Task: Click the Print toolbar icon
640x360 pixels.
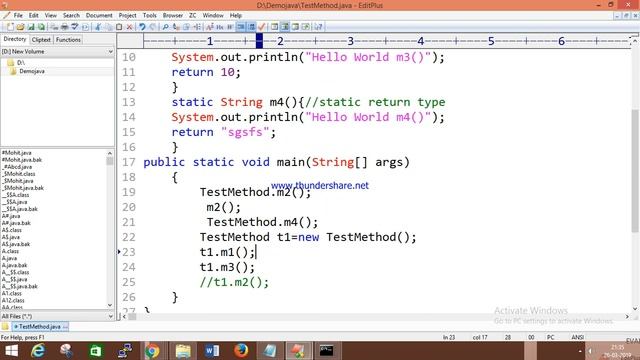Action: point(64,27)
